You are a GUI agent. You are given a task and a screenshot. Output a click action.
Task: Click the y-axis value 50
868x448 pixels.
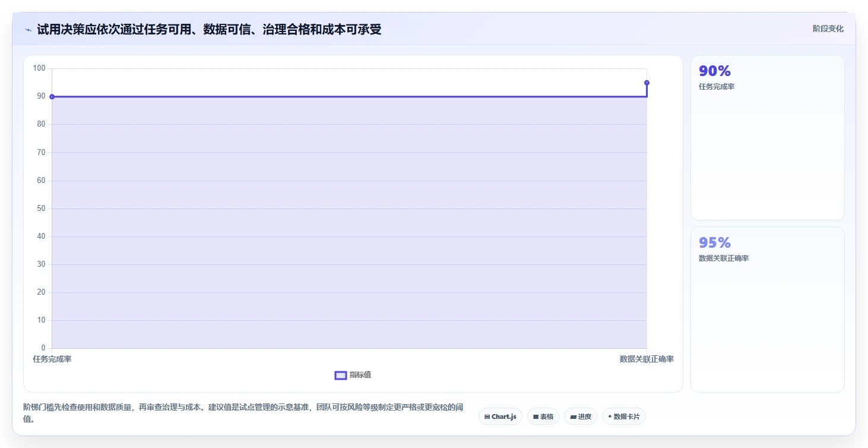pyautogui.click(x=41, y=209)
